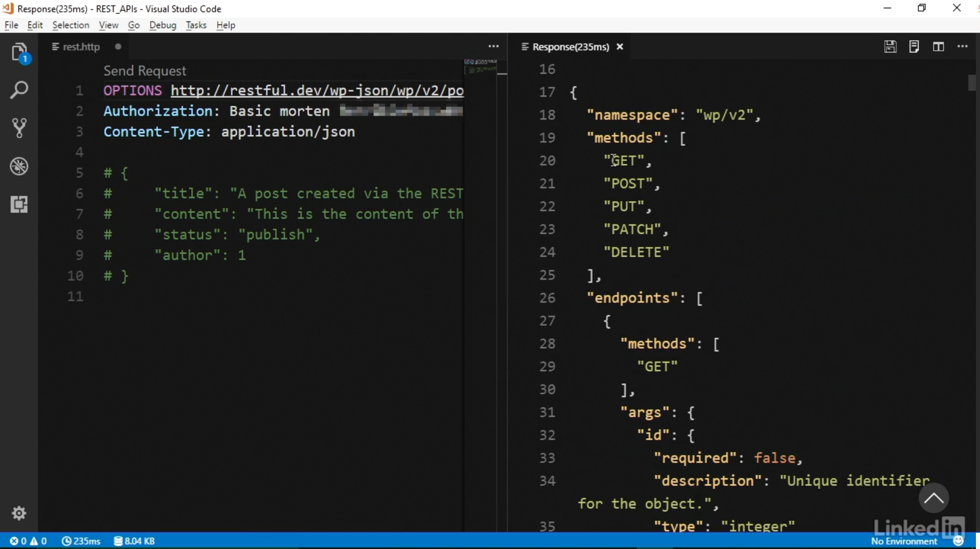The image size is (980, 549).
Task: Click the minimap of rest.http editor
Action: click(480, 67)
